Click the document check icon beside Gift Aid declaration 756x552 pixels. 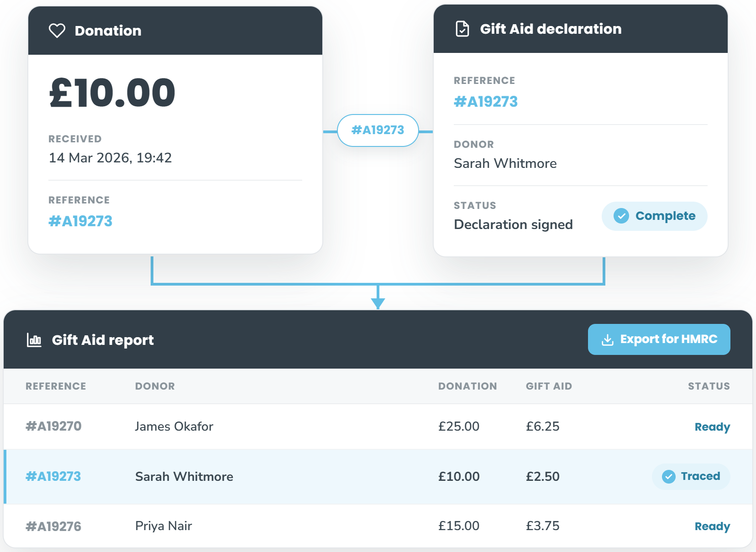click(x=462, y=29)
